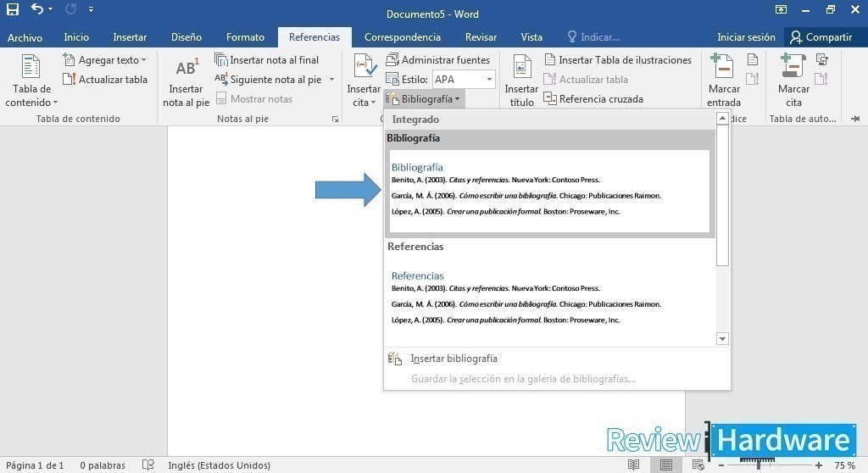Click Insertar nota al final
Screen dimensions: 868x473
pyautogui.click(x=267, y=60)
